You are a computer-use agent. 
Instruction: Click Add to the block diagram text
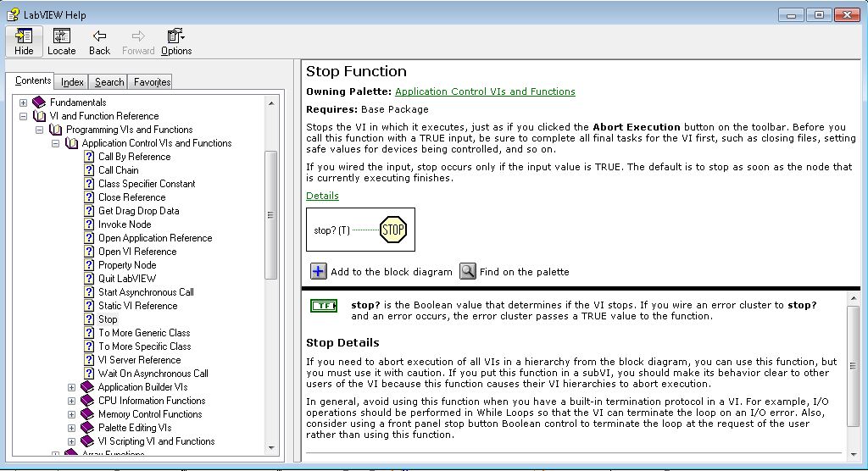click(392, 272)
